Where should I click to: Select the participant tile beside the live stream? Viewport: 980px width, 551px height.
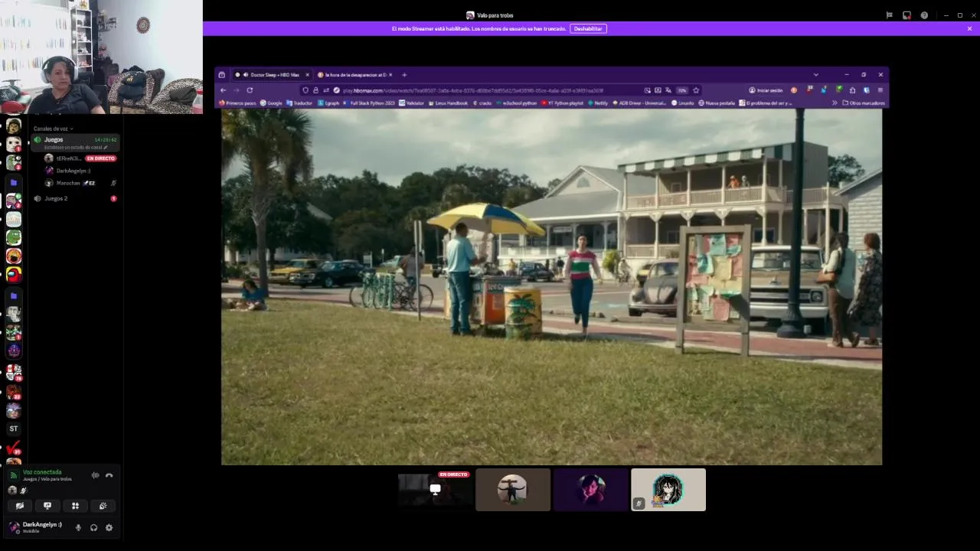point(513,490)
